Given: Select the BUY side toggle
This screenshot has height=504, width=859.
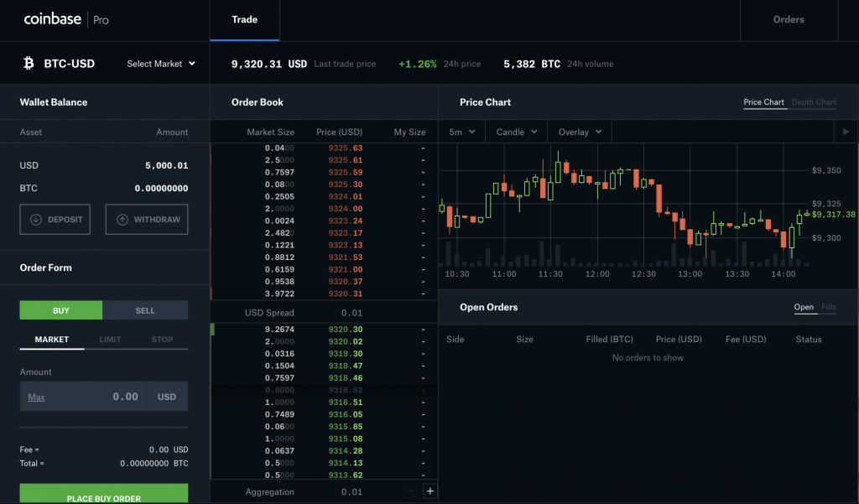Looking at the screenshot, I should [x=60, y=310].
